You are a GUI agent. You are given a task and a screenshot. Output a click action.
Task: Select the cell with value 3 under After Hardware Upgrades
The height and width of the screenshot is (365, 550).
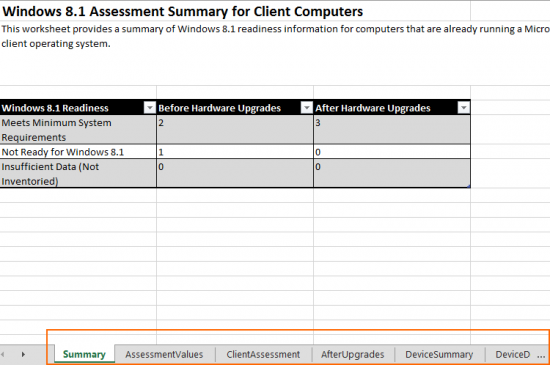click(x=392, y=130)
